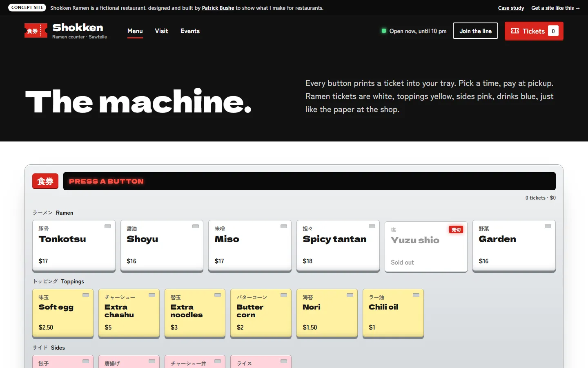
Task: Go to the Visit nav tab
Action: pyautogui.click(x=161, y=31)
